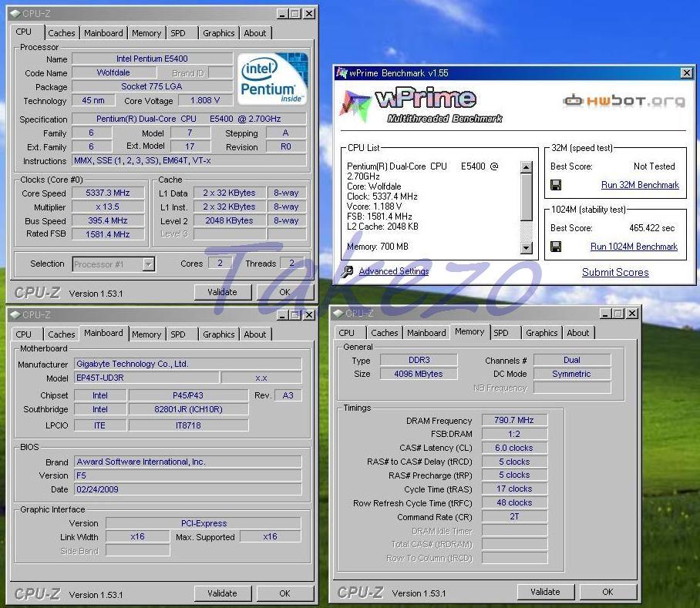
Task: Maximize the CPU-Z Mainboard window
Action: [x=295, y=315]
